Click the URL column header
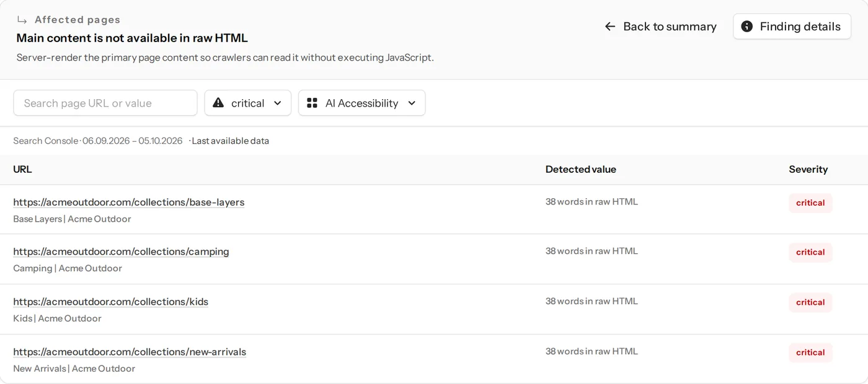Viewport: 868px width, 384px height. 22,169
